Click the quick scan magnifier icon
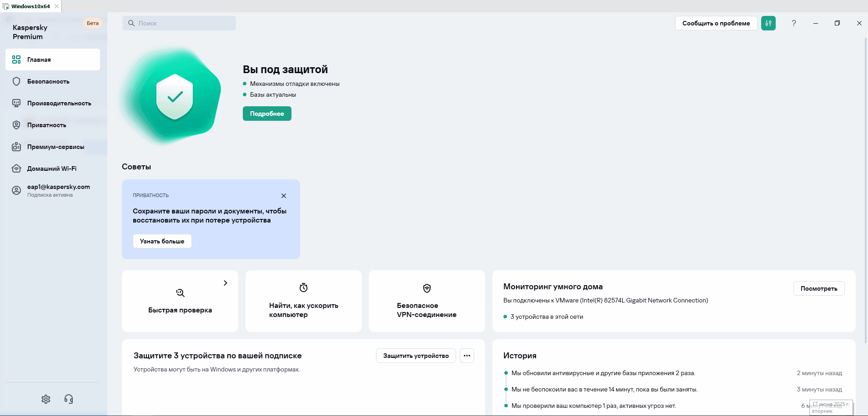This screenshot has width=868, height=416. pyautogui.click(x=180, y=293)
